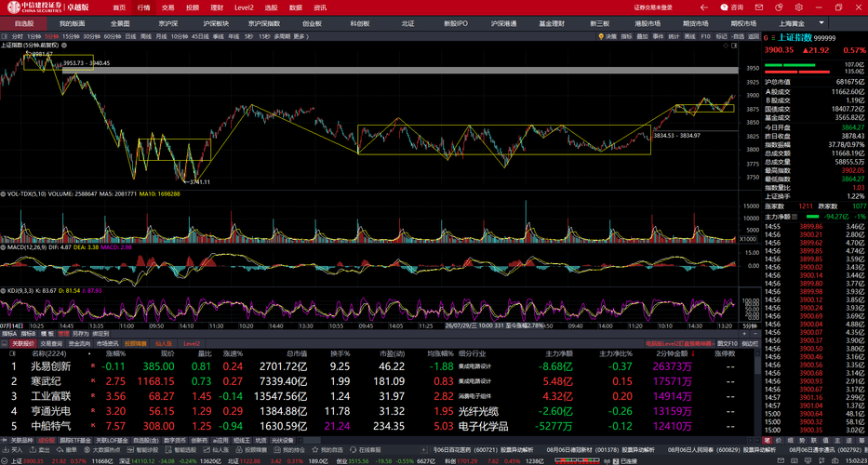Screen dimensions: 868x465
Task: Open 另存为 template option
Action: click(x=81, y=334)
